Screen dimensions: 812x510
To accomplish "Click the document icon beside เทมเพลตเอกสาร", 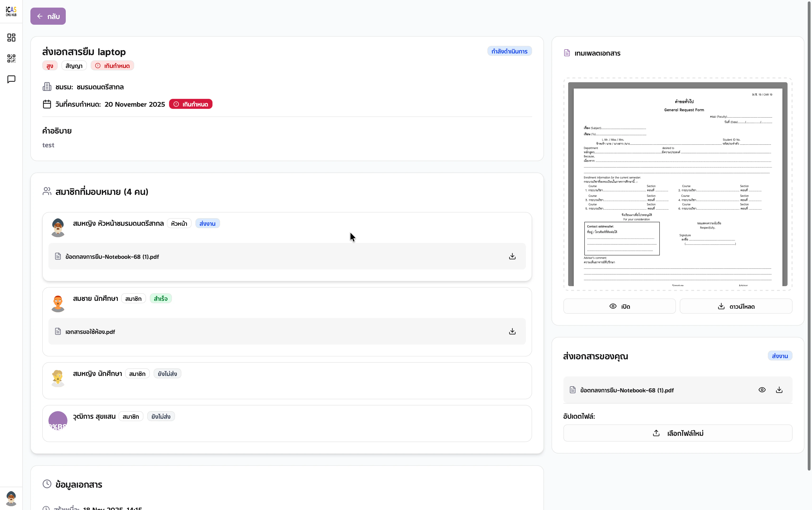I will (x=567, y=53).
